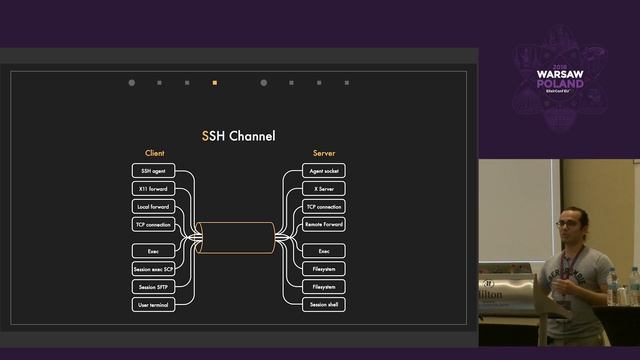640x360 pixels.
Task: Select the Session SFTP box
Action: point(153,287)
